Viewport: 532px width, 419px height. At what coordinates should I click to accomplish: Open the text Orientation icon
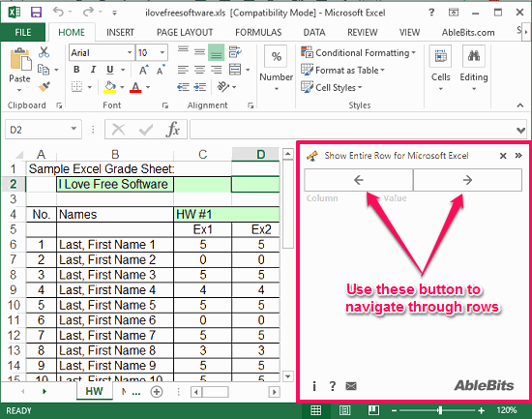point(223,87)
